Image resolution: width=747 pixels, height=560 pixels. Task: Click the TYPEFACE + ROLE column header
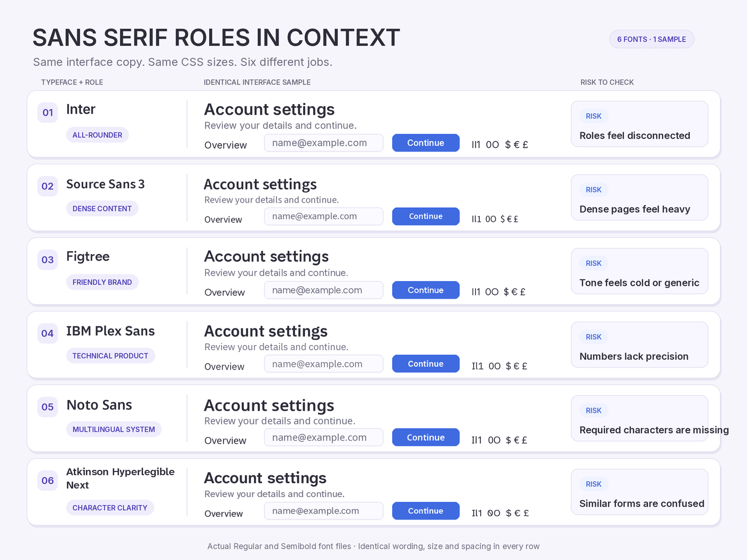pyautogui.click(x=72, y=82)
